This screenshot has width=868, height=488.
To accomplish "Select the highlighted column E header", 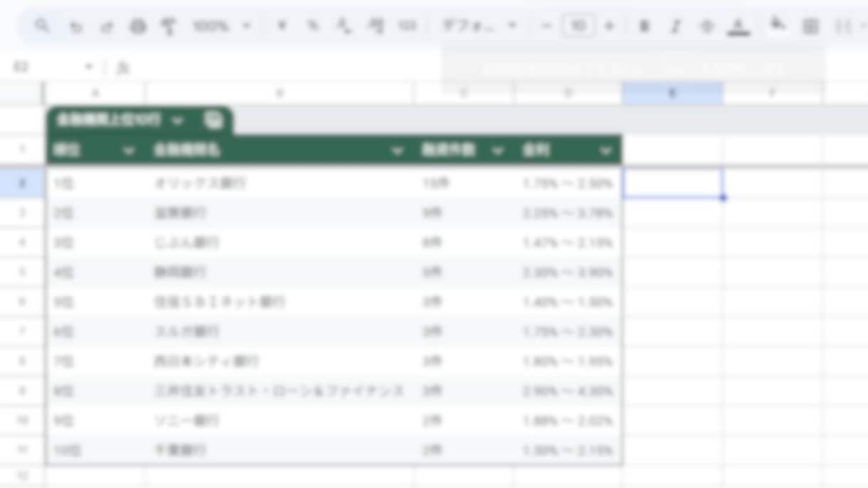I will click(x=672, y=93).
